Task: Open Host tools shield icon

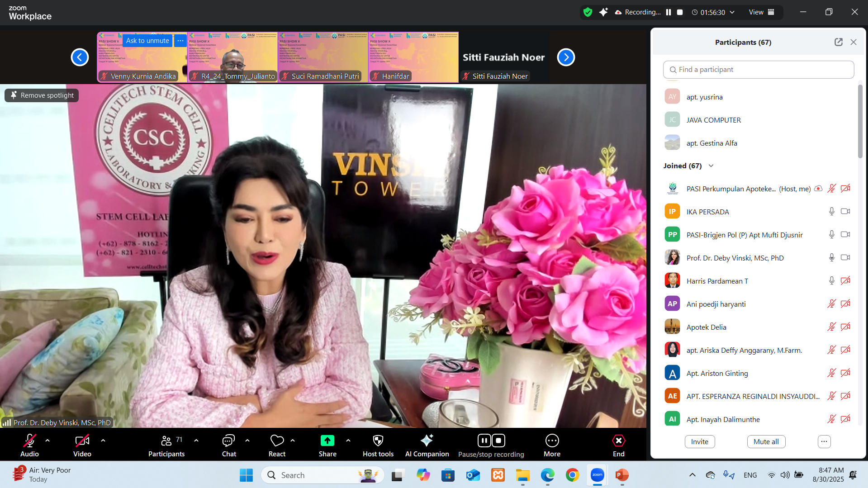Action: click(378, 441)
